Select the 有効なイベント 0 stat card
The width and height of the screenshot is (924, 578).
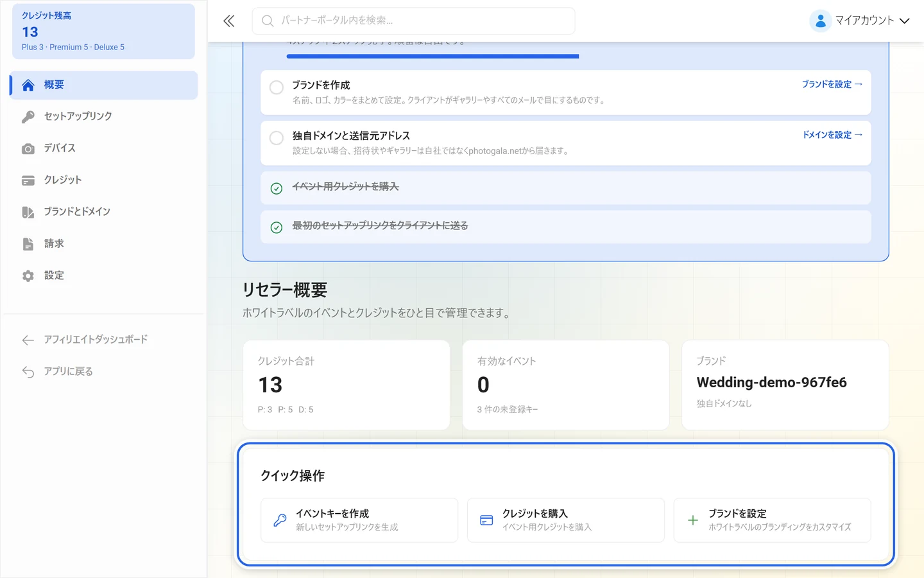click(566, 385)
